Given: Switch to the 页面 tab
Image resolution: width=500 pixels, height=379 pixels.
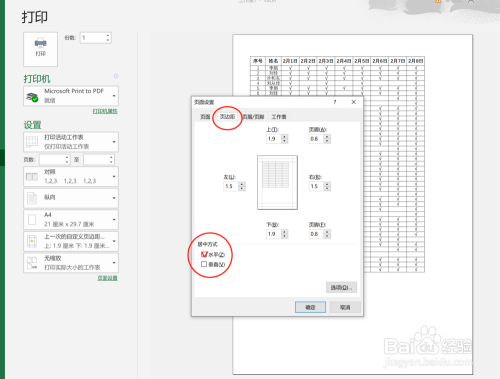Looking at the screenshot, I should (205, 117).
